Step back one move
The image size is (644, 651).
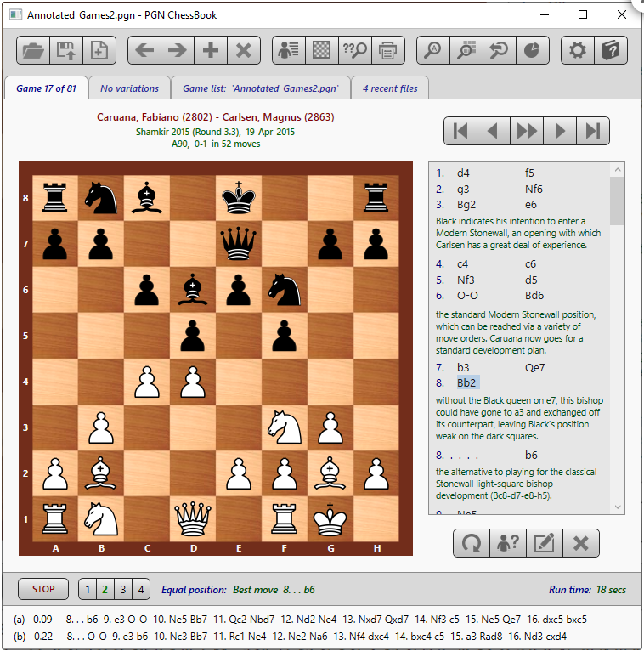(494, 131)
